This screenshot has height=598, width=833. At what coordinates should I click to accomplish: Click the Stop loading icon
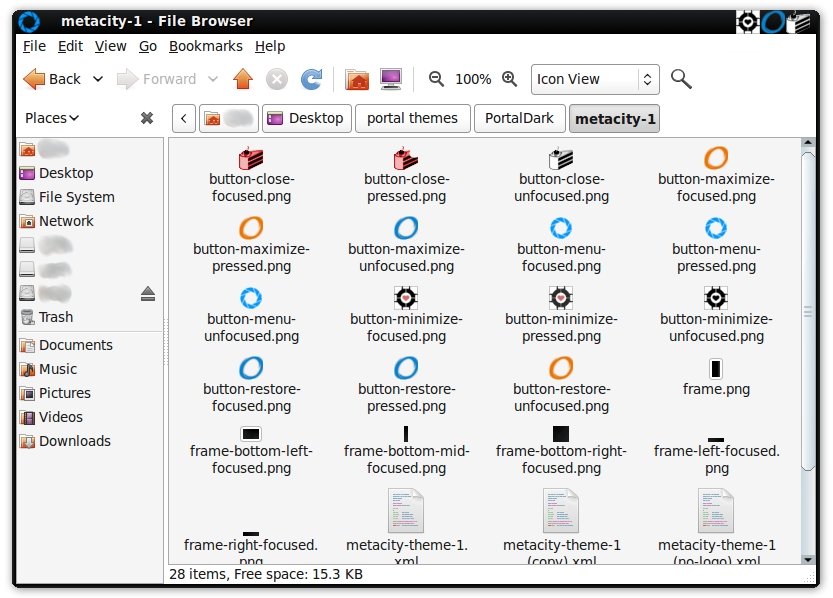coord(277,80)
